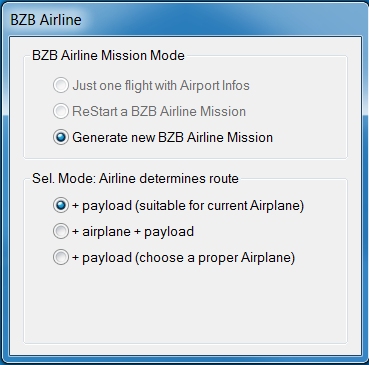Click the blank gap between the two group boxes

click(x=185, y=166)
